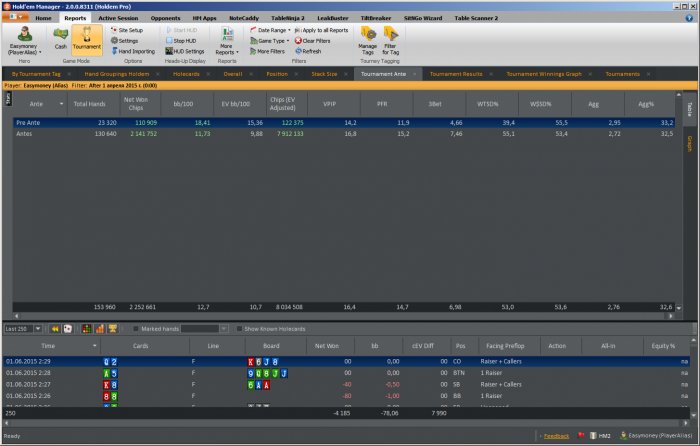Click the rewind arrows hand icon
700x446 pixels.
click(x=55, y=329)
